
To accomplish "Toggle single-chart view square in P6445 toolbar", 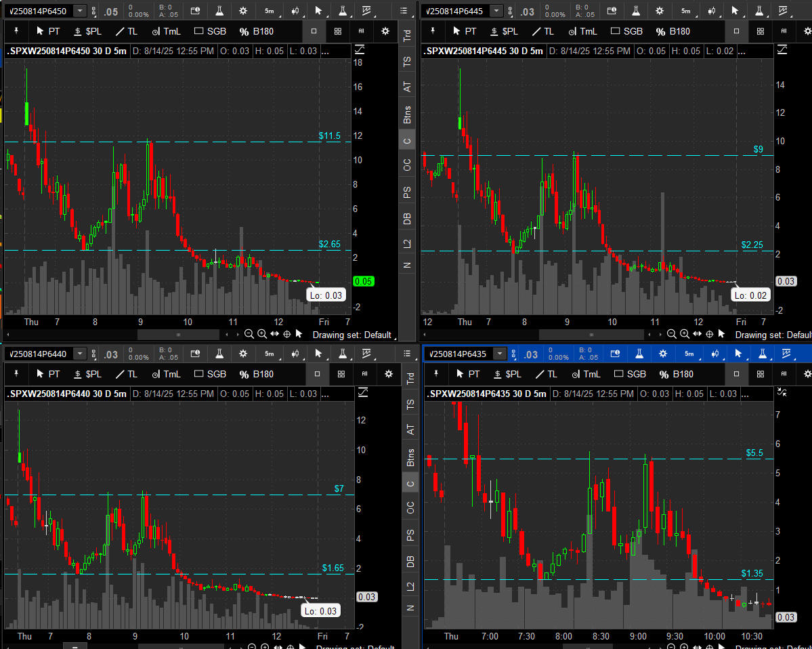I will (x=737, y=31).
